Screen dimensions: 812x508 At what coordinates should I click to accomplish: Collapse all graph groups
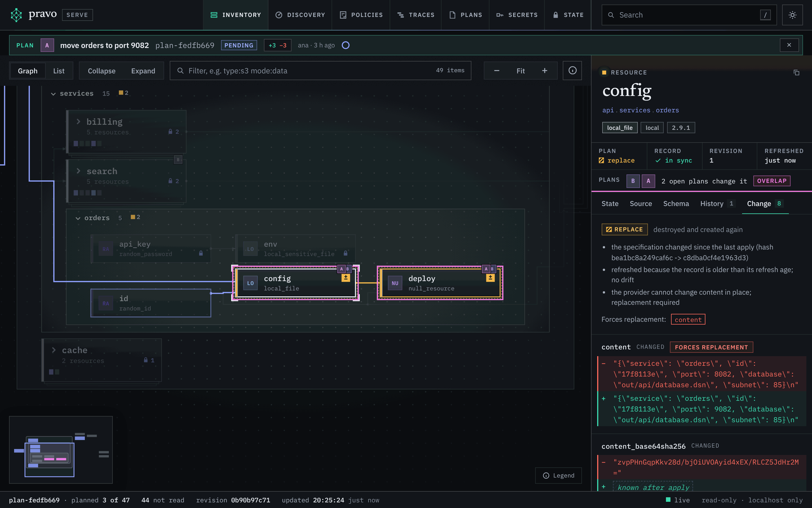[x=102, y=71]
